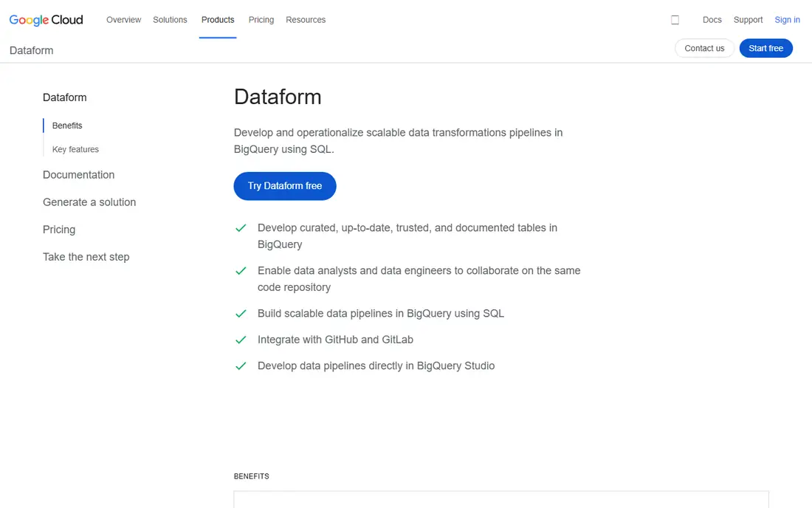The height and width of the screenshot is (508, 812).
Task: Open the Products menu
Action: 218,20
